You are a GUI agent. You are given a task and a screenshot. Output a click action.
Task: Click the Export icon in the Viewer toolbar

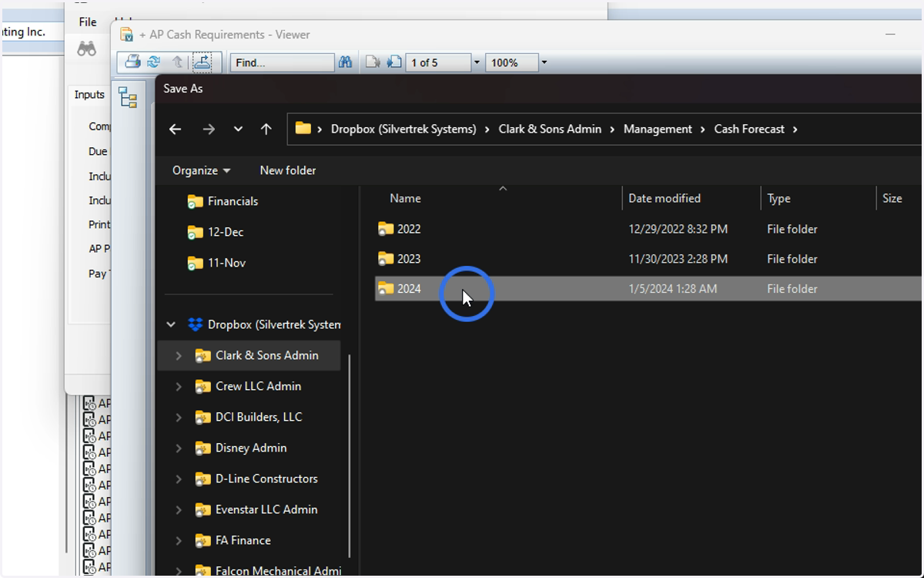pos(202,62)
